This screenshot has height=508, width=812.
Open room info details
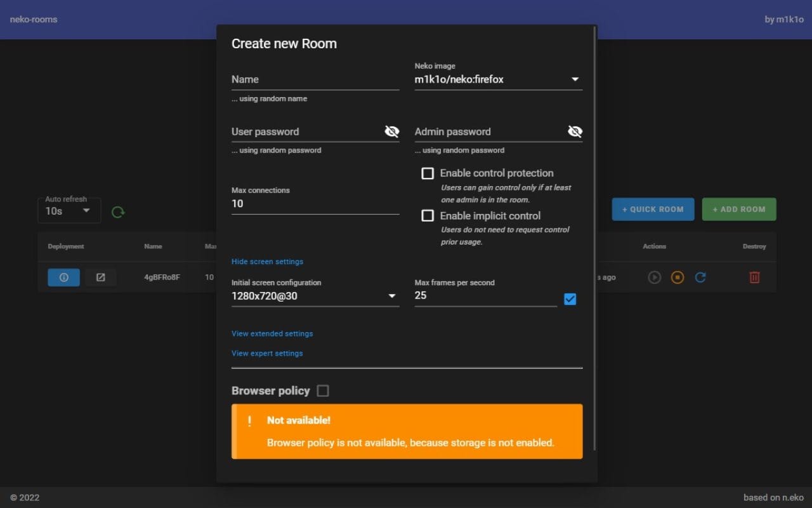pos(63,277)
